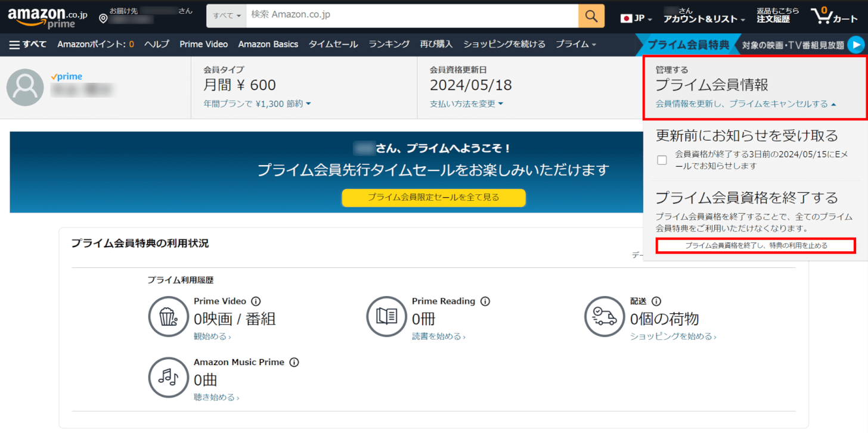Click 観始める link under Prime Video
This screenshot has height=433, width=868.
pos(212,337)
